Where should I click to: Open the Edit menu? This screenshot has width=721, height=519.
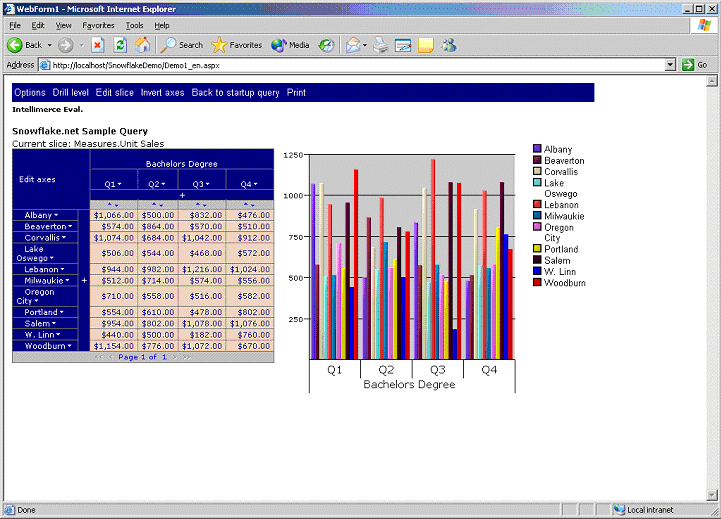click(x=38, y=25)
